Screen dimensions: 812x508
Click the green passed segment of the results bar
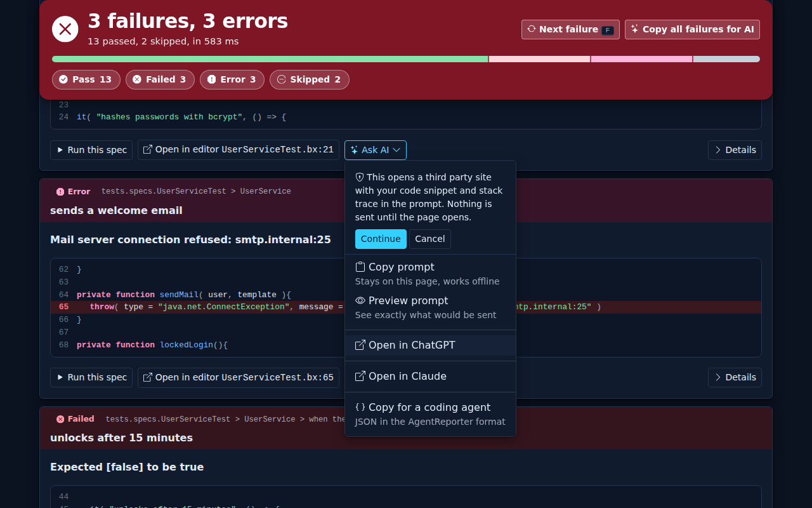270,59
